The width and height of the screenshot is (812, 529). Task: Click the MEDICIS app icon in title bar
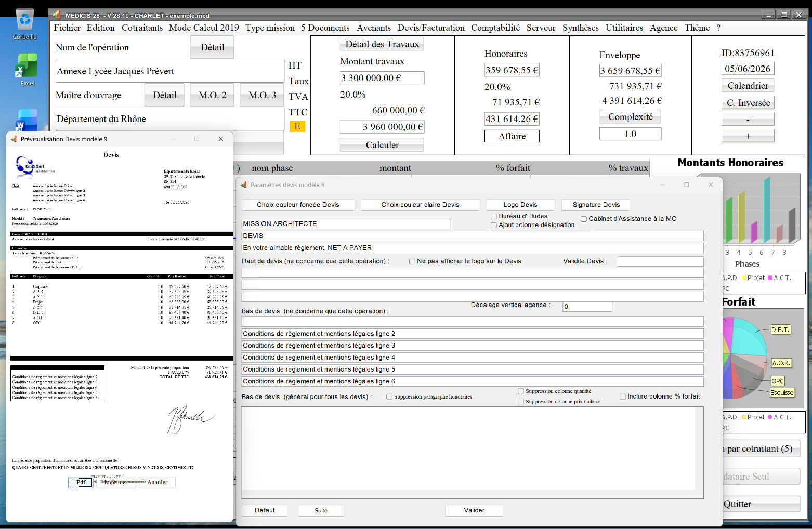pyautogui.click(x=57, y=15)
